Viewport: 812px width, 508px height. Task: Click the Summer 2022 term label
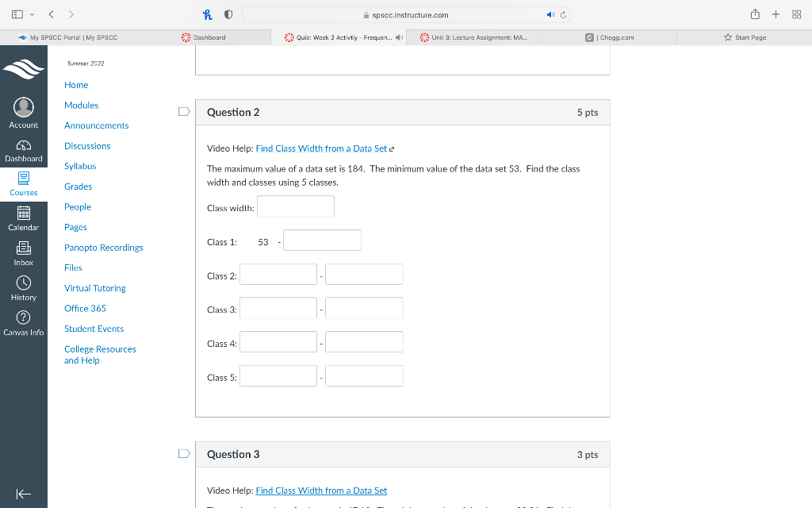pyautogui.click(x=86, y=63)
